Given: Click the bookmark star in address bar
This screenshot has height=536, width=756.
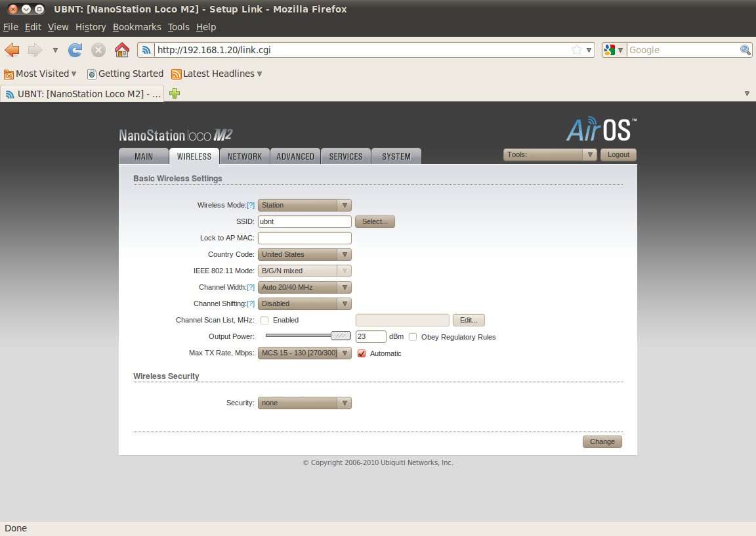Looking at the screenshot, I should pos(576,50).
